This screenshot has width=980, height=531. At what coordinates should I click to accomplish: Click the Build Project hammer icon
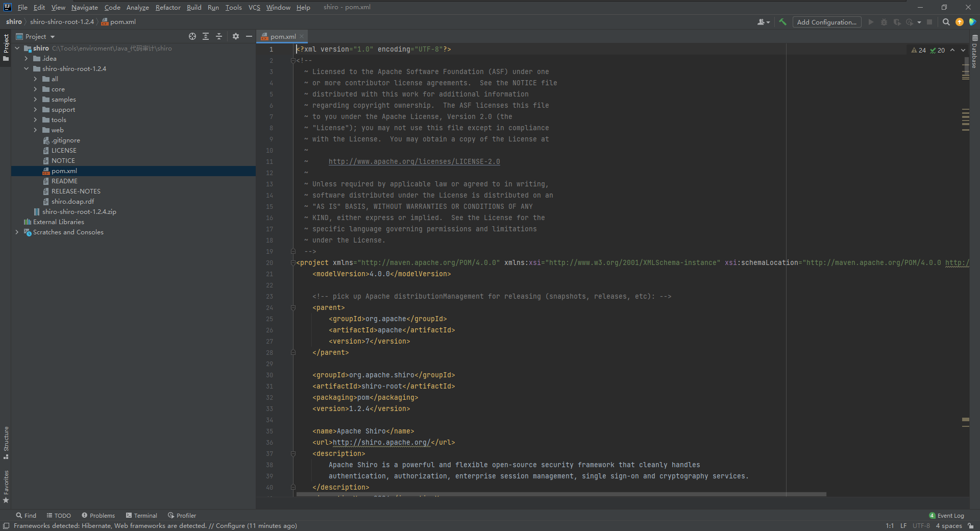[x=782, y=22]
